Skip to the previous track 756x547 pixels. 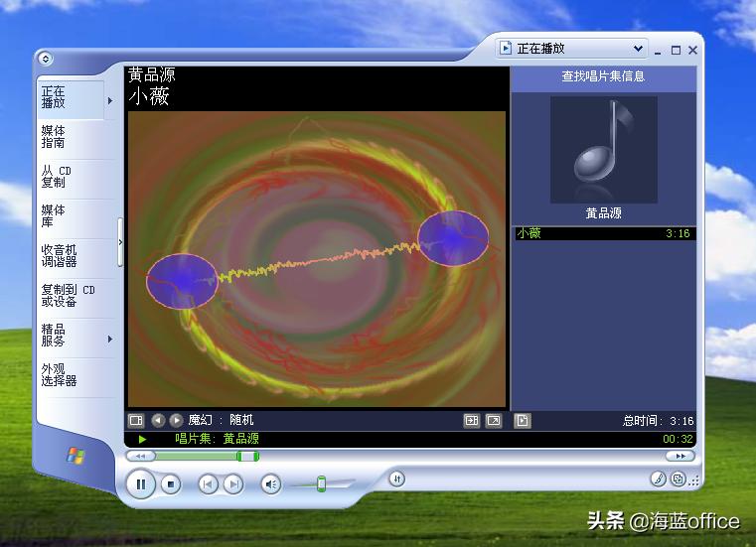pos(208,483)
